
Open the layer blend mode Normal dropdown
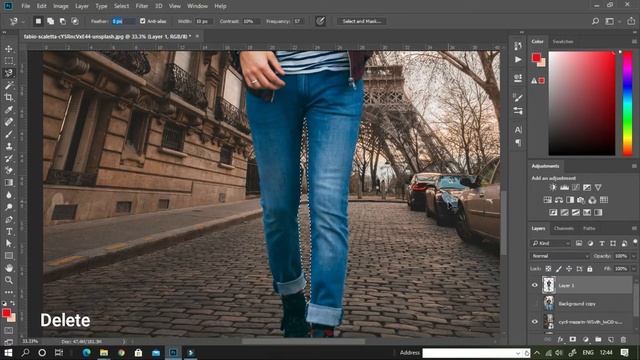[x=560, y=256]
